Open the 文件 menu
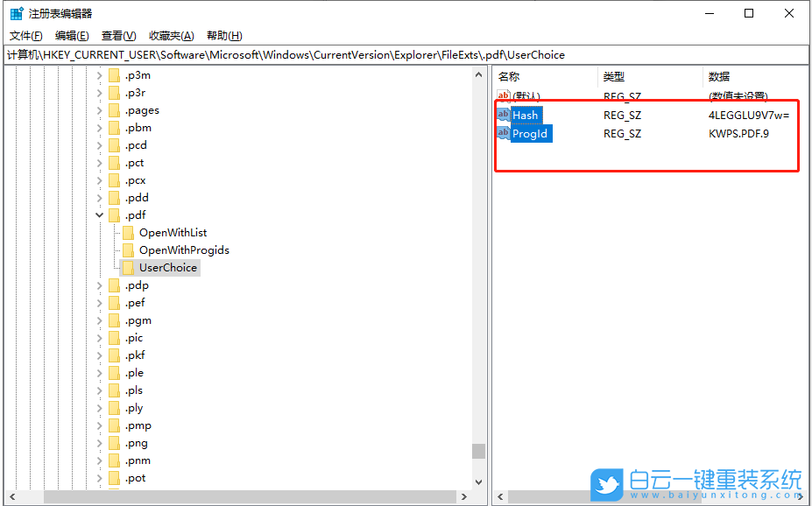 click(x=25, y=35)
